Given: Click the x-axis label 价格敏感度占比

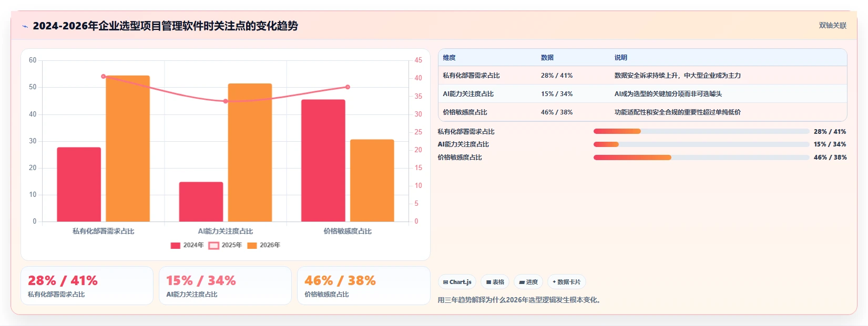Looking at the screenshot, I should 348,231.
